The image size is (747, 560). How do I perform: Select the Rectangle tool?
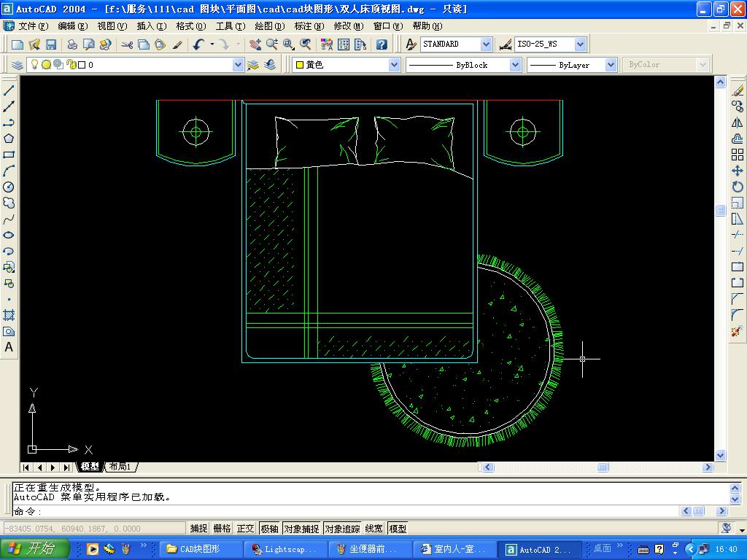tap(9, 155)
